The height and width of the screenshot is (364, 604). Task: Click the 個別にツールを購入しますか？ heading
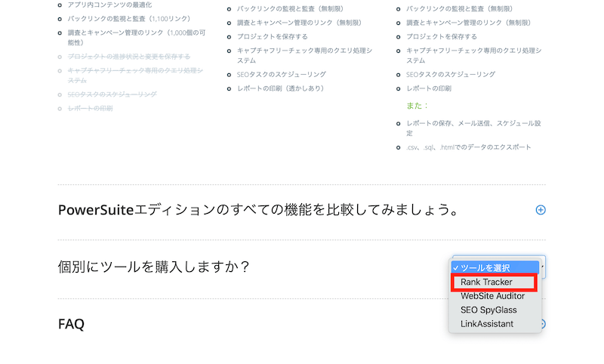click(x=154, y=267)
